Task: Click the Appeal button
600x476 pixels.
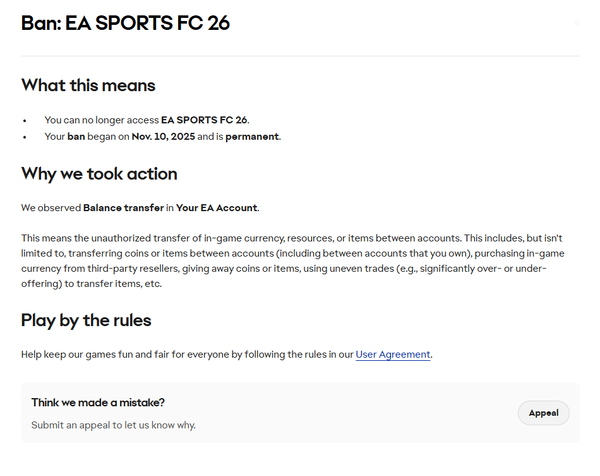Action: 543,413
